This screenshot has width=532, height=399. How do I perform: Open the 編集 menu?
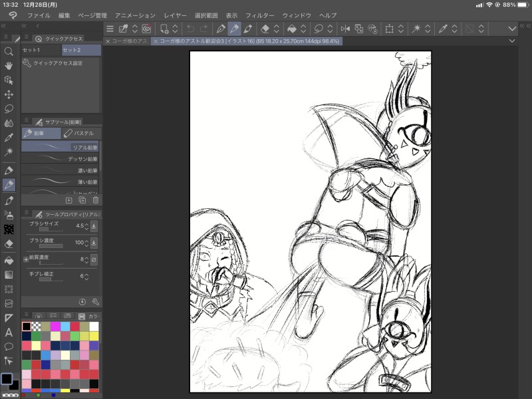point(64,15)
